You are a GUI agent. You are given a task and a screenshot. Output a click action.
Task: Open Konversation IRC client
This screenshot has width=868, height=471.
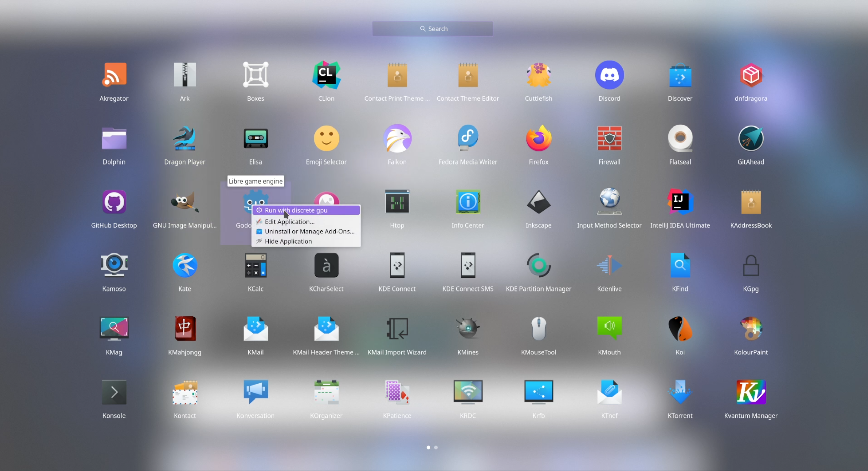point(255,392)
